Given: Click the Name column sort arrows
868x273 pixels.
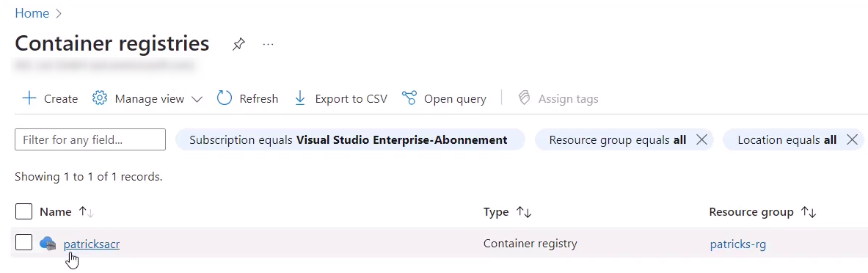Looking at the screenshot, I should pyautogui.click(x=86, y=211).
